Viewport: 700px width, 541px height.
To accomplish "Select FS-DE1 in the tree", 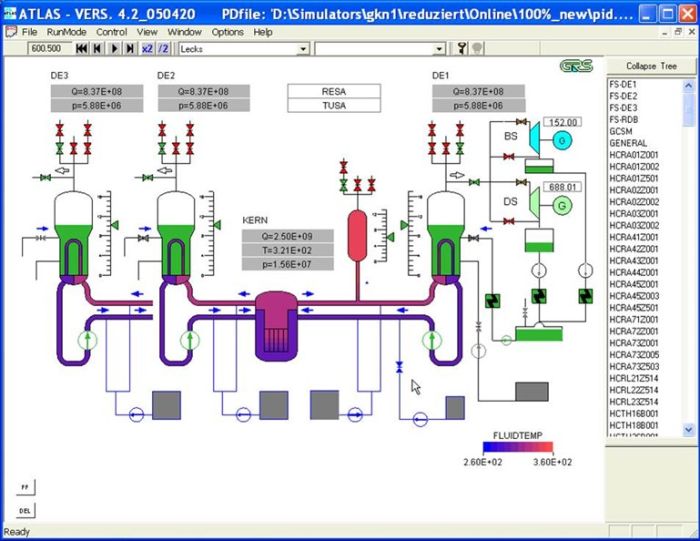I will point(623,84).
